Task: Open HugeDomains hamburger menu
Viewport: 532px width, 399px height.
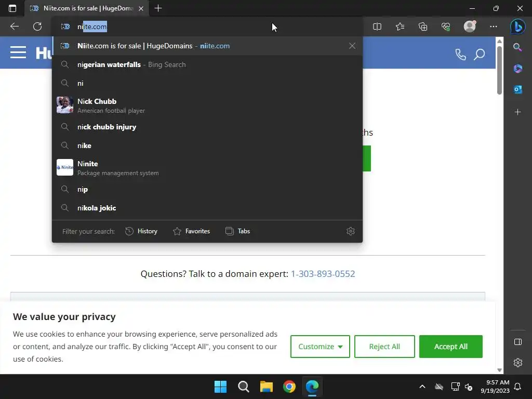Action: point(18,52)
